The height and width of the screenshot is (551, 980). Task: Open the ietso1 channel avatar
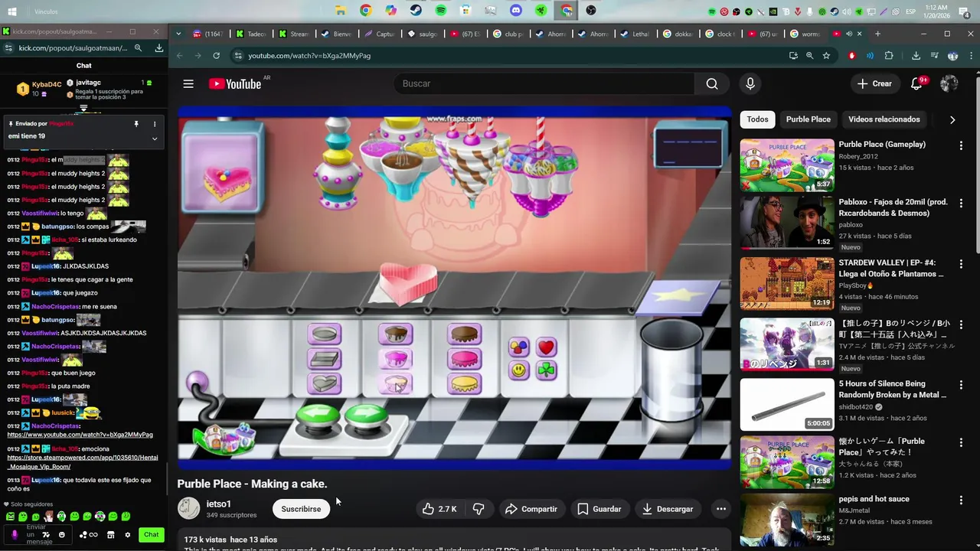click(x=188, y=509)
